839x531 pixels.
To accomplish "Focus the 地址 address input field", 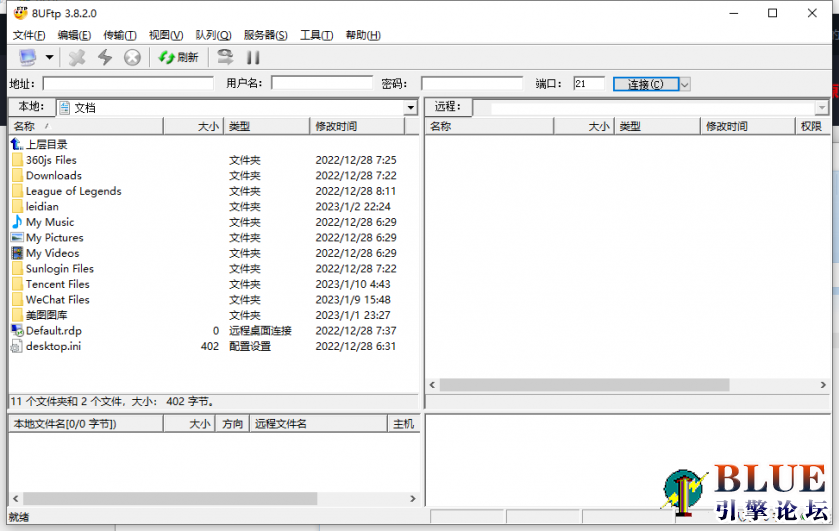I will pos(128,84).
